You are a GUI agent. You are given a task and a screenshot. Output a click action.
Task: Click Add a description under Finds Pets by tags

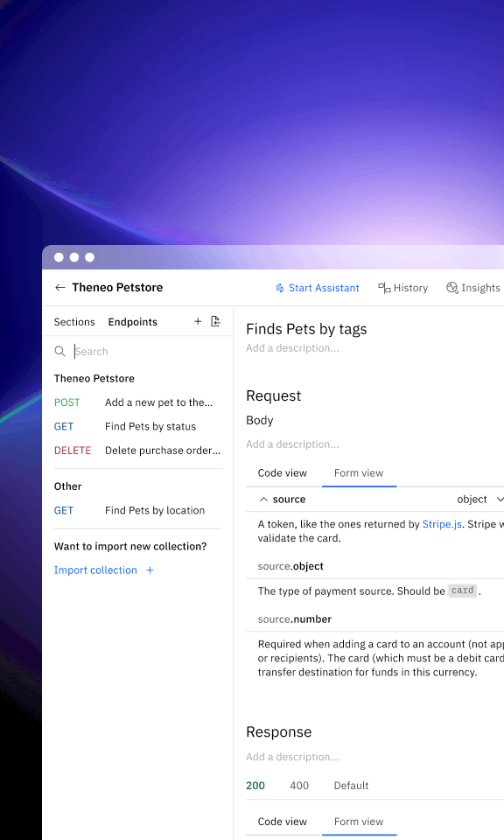[292, 348]
